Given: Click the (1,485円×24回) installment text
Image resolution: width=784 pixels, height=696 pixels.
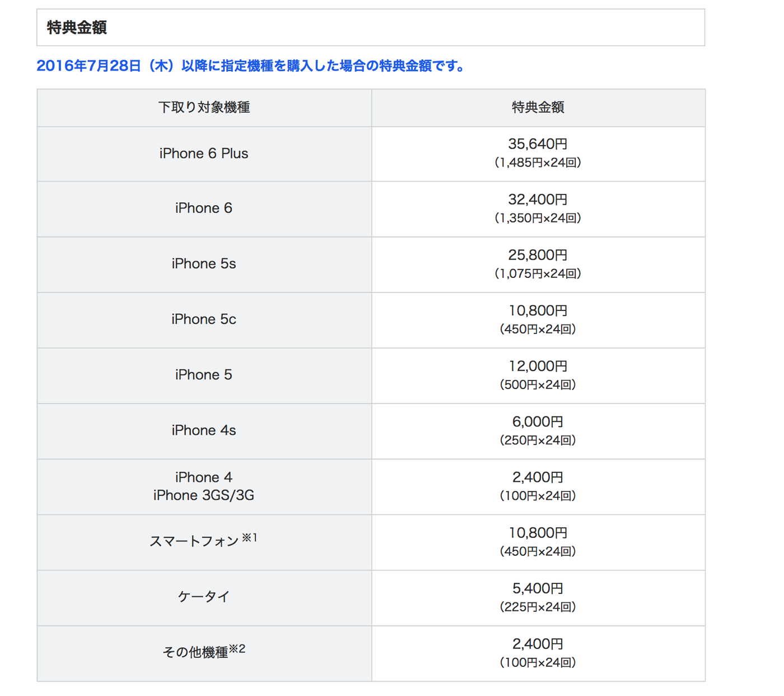Looking at the screenshot, I should point(538,163).
